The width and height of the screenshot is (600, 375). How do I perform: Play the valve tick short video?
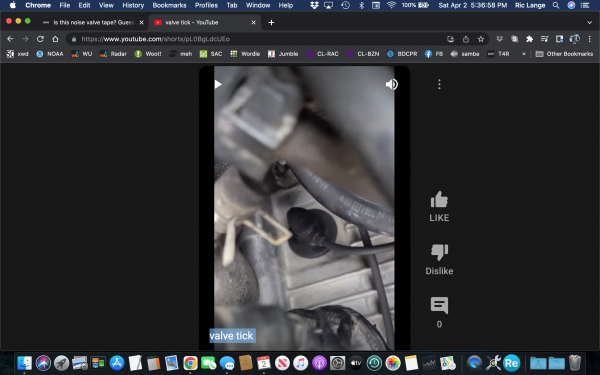218,84
